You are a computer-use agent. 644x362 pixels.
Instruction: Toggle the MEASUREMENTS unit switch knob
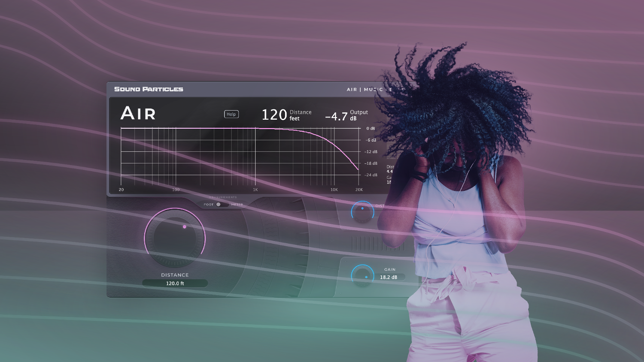[x=219, y=204]
